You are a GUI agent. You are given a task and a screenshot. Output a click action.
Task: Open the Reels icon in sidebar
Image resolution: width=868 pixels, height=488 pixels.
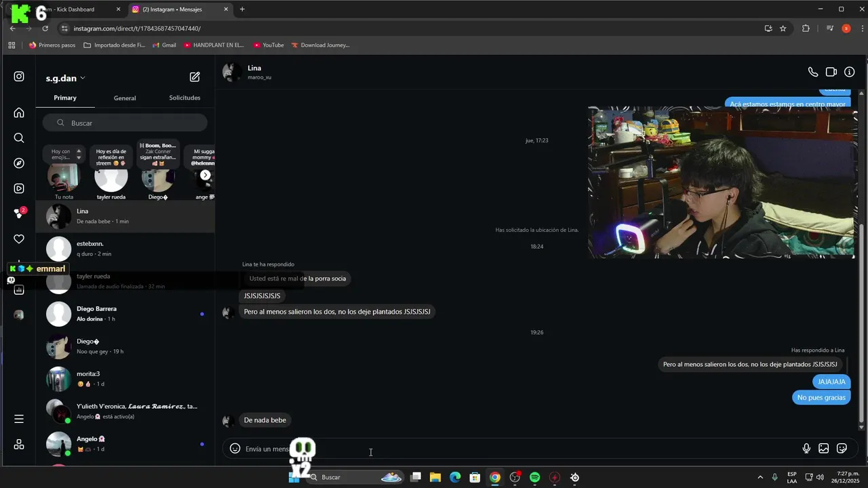click(19, 188)
